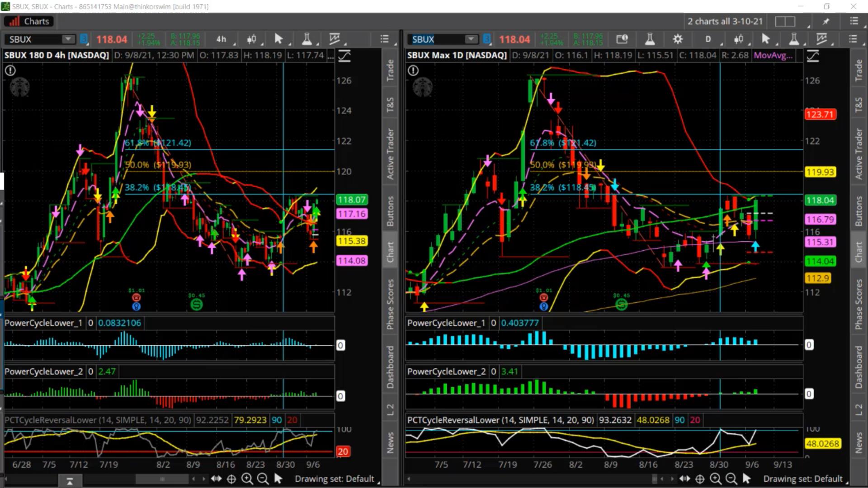868x488 pixels.
Task: Click the 2 charts all 3-10-21 grid name
Action: 725,21
